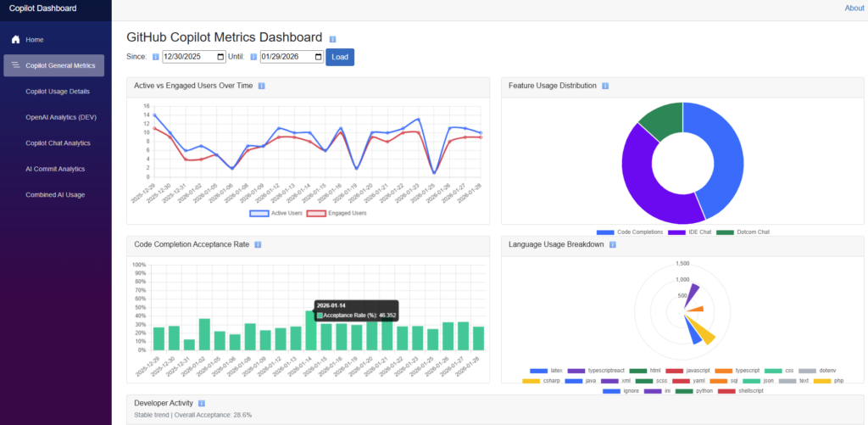Open the Until date calendar picker
This screenshot has width=868, height=425.
pos(318,57)
